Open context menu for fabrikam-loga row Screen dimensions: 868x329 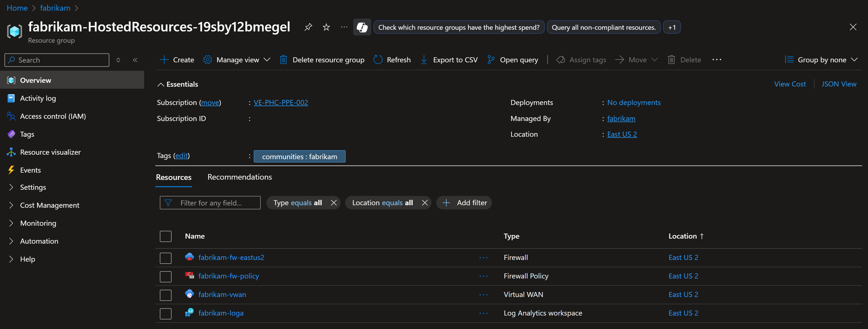pyautogui.click(x=484, y=314)
